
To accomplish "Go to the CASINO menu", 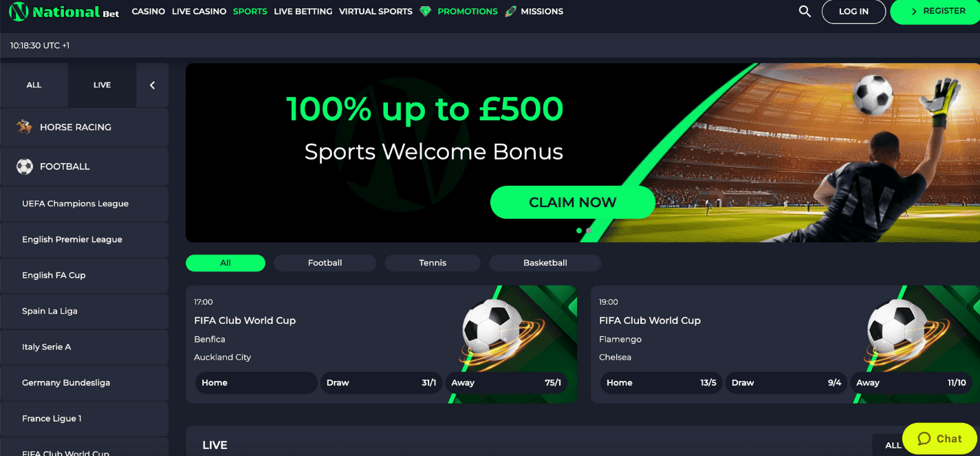I will coord(149,12).
